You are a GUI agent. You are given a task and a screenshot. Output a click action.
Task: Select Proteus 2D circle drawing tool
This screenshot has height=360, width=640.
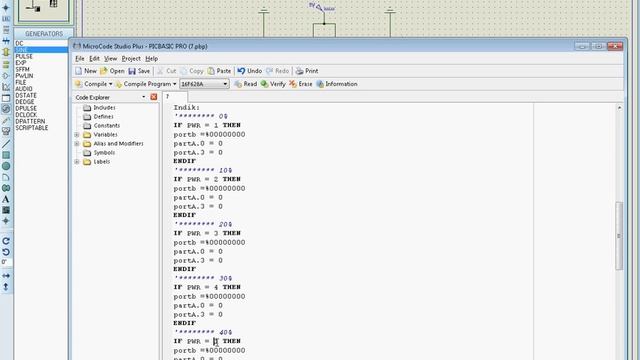click(6, 166)
